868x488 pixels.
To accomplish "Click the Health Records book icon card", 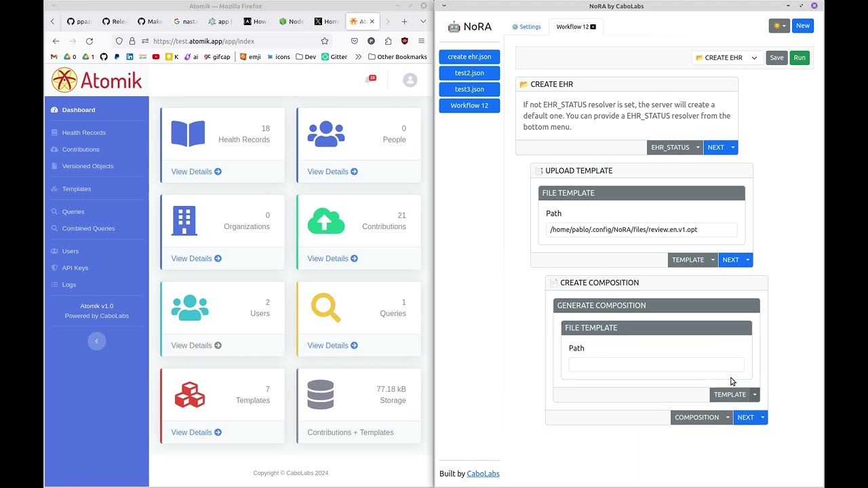I will (x=188, y=134).
